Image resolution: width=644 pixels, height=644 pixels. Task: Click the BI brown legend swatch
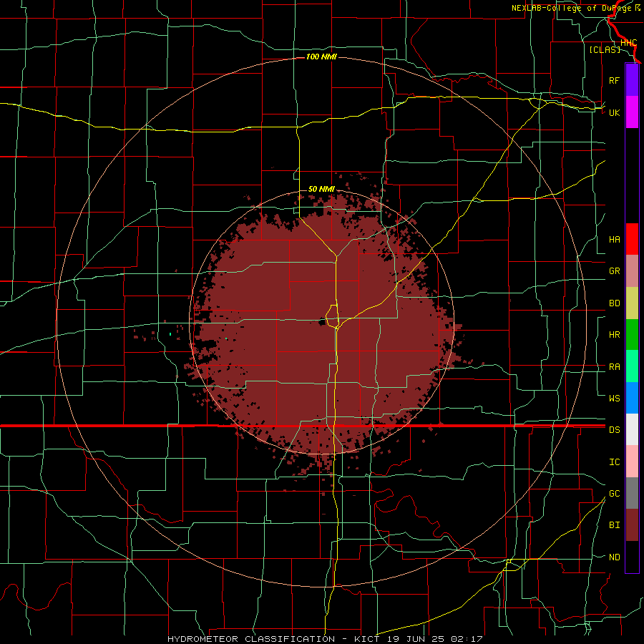point(632,525)
